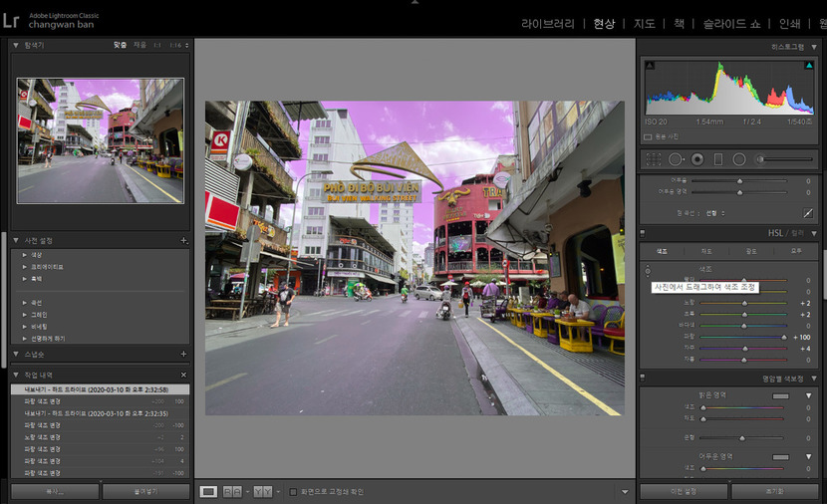Enable the soft proofing checkbox
The height and width of the screenshot is (504, 827).
[293, 492]
